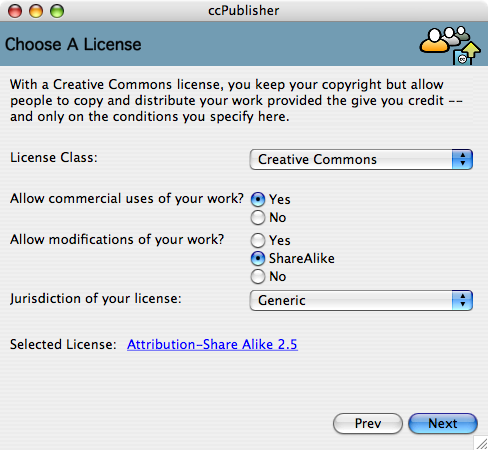This screenshot has width=488, height=450.
Task: Minimize the ccPublisher window with yellow button
Action: [x=36, y=11]
